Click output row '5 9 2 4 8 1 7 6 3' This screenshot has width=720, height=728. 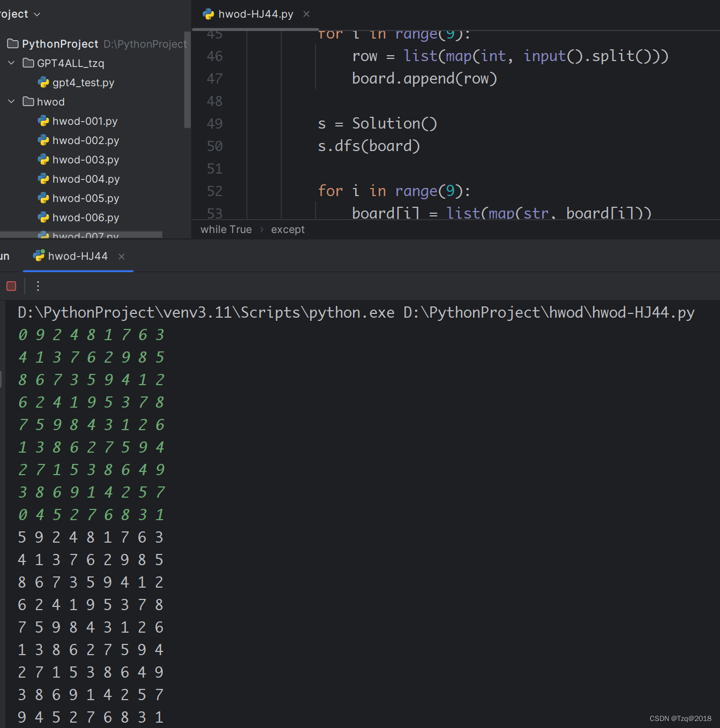(x=91, y=537)
